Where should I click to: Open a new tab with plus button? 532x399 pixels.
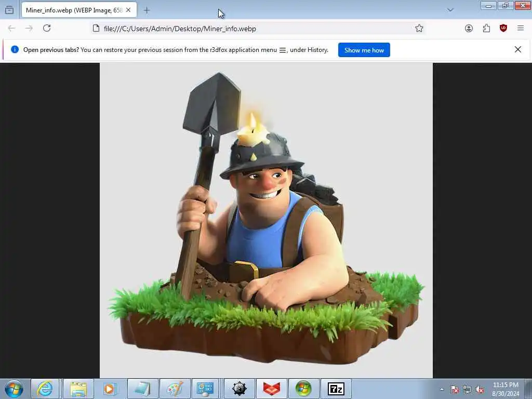147,10
